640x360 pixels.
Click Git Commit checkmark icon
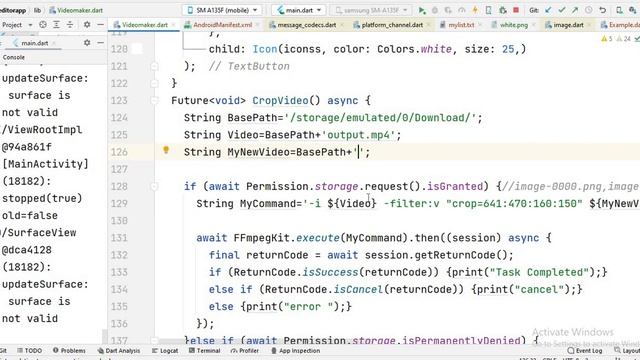point(562,10)
